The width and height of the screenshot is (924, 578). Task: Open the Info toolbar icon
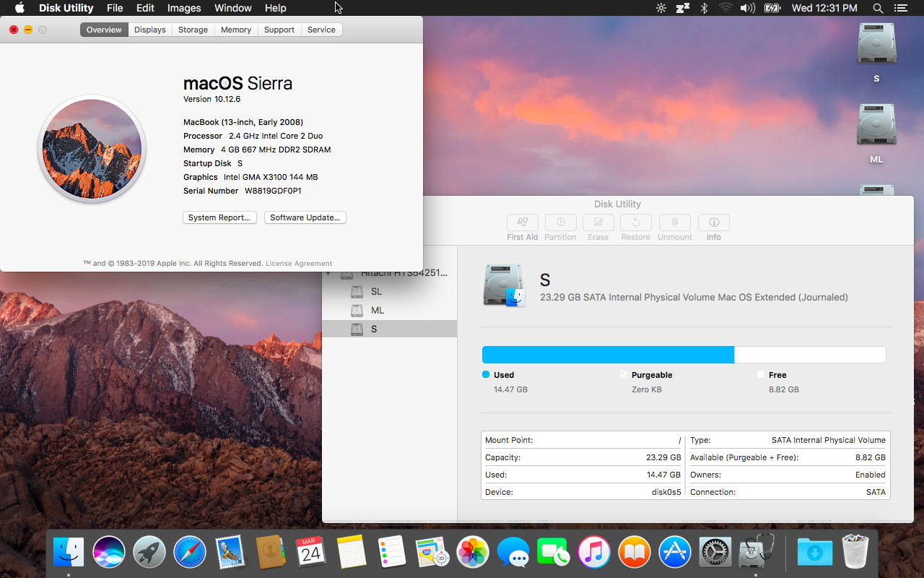click(714, 223)
